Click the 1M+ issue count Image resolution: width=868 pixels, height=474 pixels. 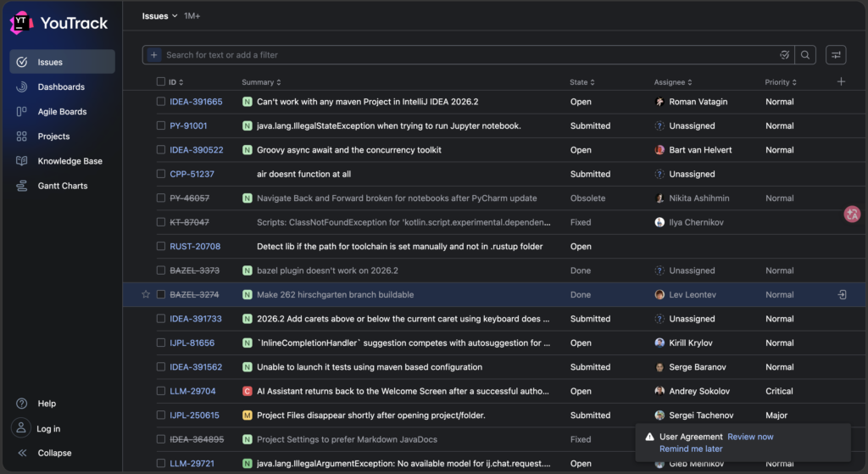[192, 16]
